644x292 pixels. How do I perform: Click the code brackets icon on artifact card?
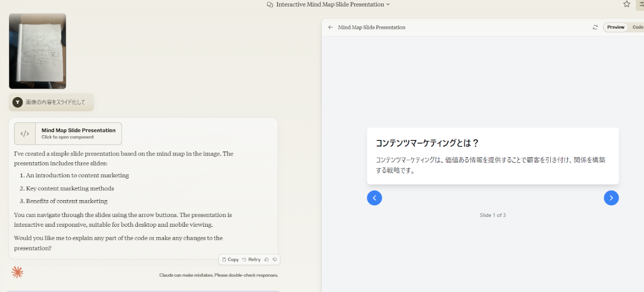click(25, 134)
